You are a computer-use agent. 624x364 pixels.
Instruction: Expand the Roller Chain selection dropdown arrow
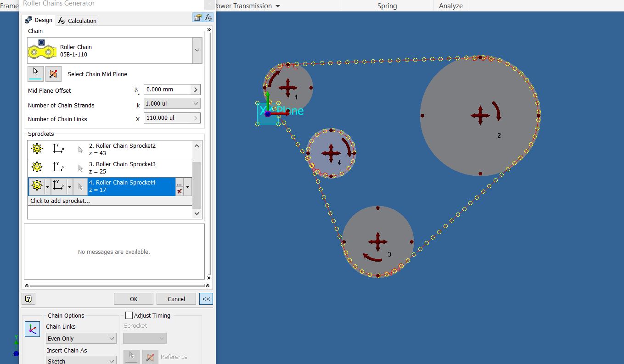click(x=197, y=50)
